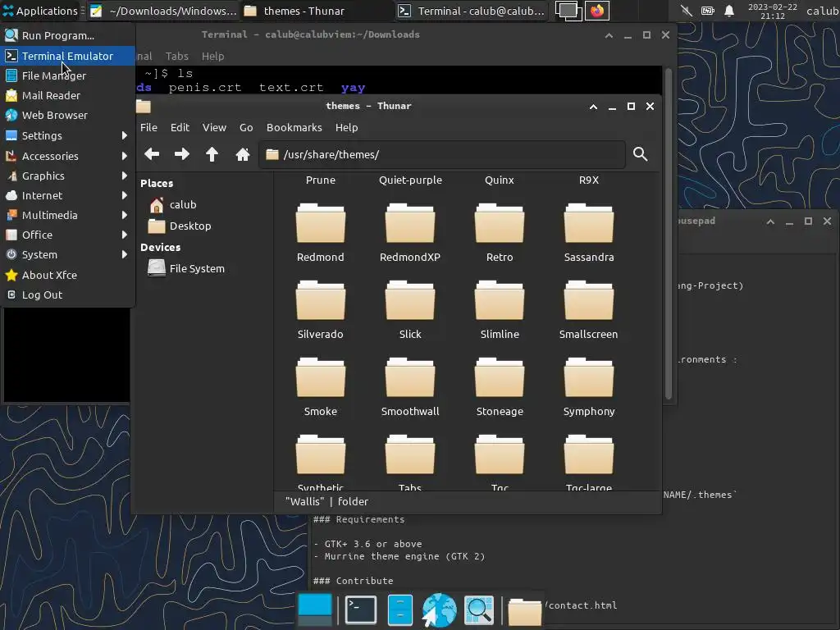Screen dimensions: 840x630
Task: Click the notification bell in top panel
Action: click(x=729, y=11)
